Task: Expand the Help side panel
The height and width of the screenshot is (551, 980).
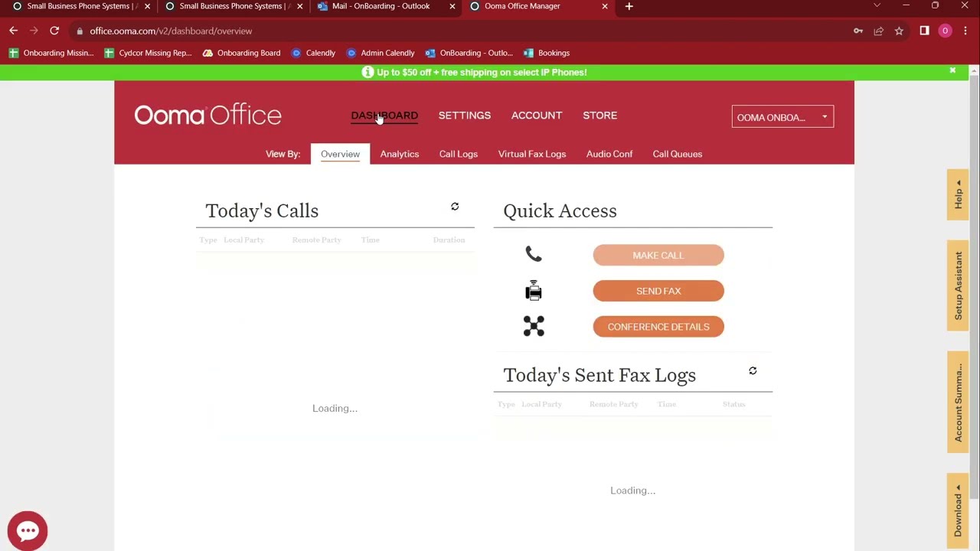Action: (x=958, y=194)
